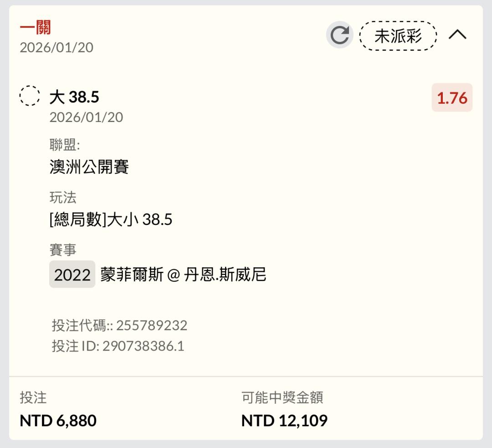
Task: Click the red 1.76 odds badge
Action: coord(452,98)
